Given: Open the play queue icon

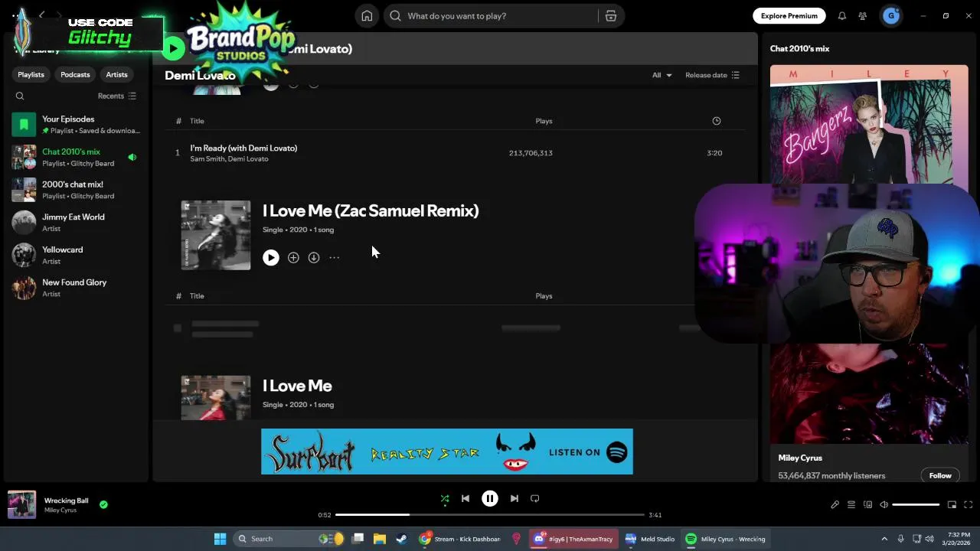Looking at the screenshot, I should (x=851, y=505).
